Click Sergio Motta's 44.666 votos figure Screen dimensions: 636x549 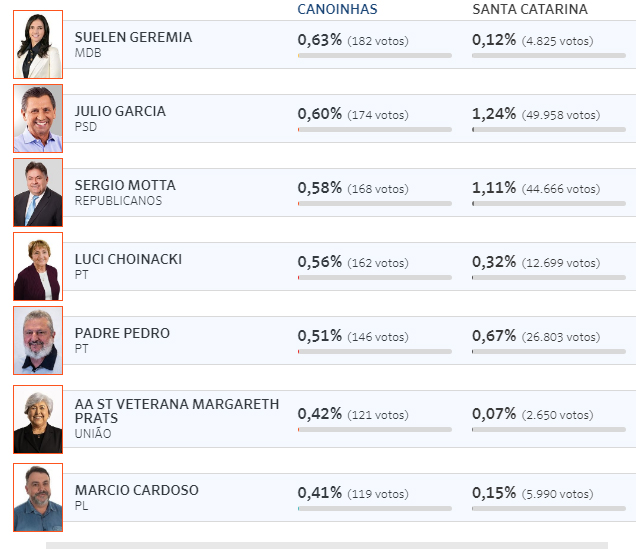[561, 189]
